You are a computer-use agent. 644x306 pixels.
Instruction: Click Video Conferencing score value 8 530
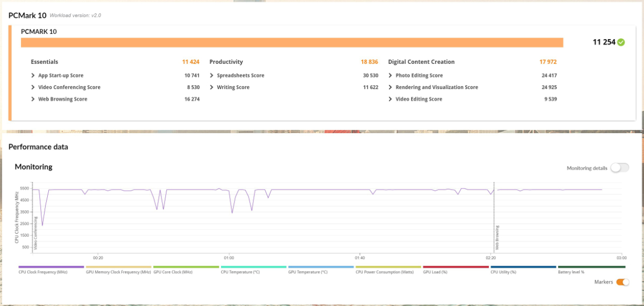point(193,88)
